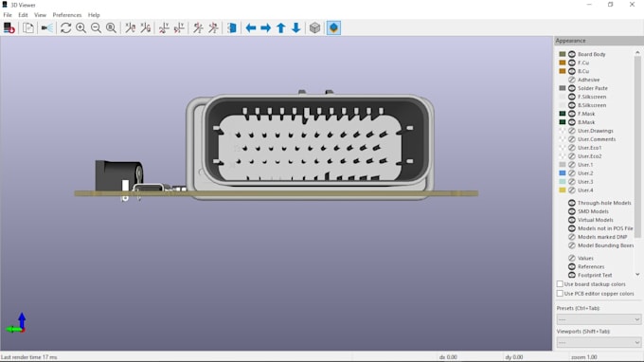Click the Zoom in magnifier icon

pos(80,27)
